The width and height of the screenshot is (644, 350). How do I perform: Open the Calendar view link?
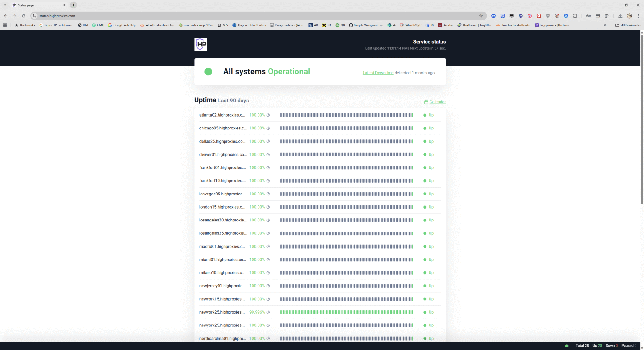point(437,102)
